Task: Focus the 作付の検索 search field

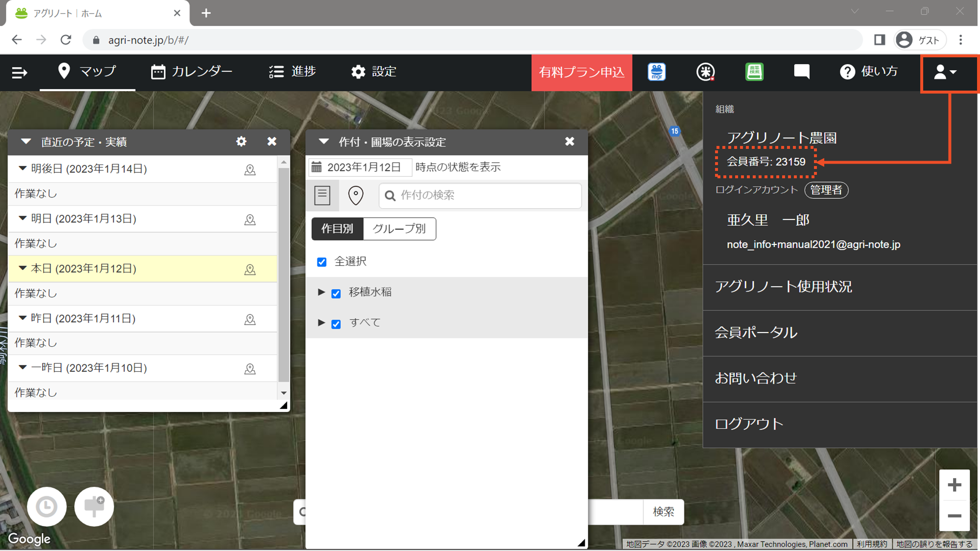Action: pos(480,195)
